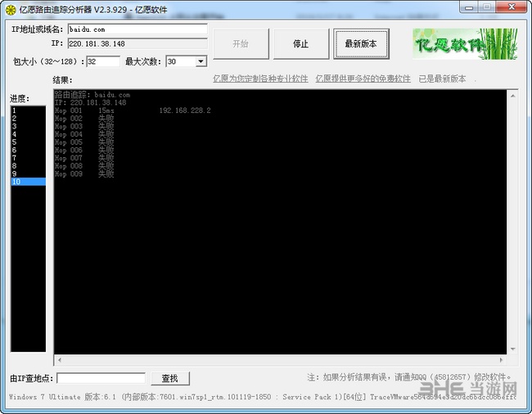Select progress item 3 in 进度 list
The image size is (532, 414).
click(x=29, y=126)
